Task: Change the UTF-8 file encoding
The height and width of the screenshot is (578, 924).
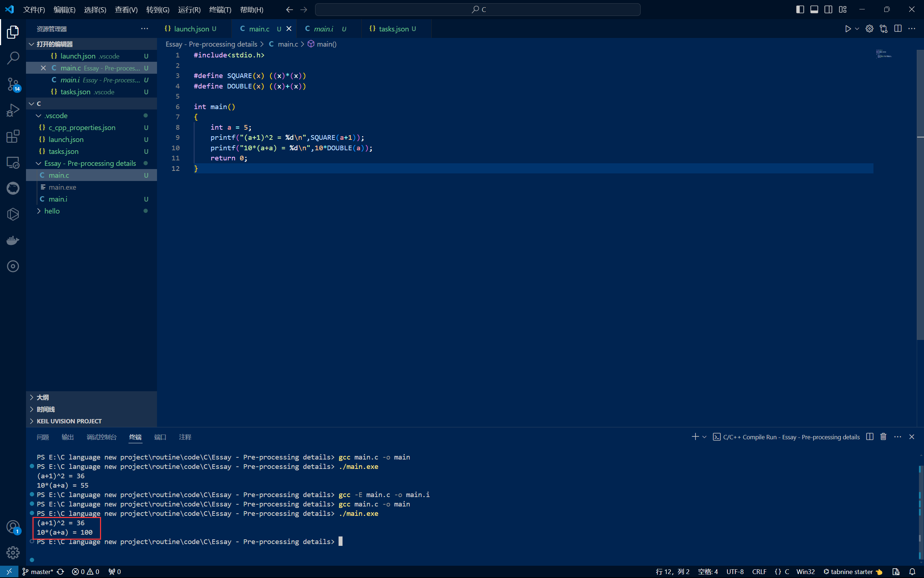Action: tap(735, 571)
